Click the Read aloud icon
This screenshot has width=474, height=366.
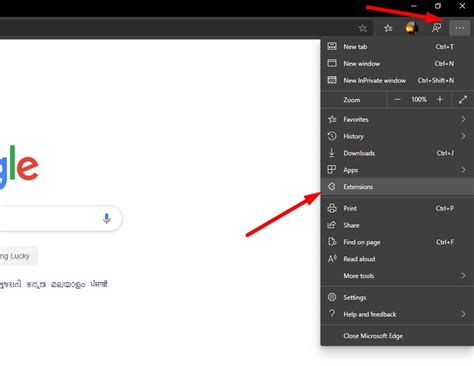pyautogui.click(x=332, y=259)
